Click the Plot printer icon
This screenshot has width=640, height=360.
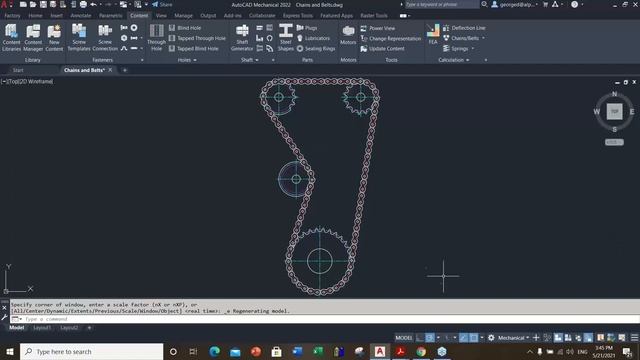(x=83, y=4)
